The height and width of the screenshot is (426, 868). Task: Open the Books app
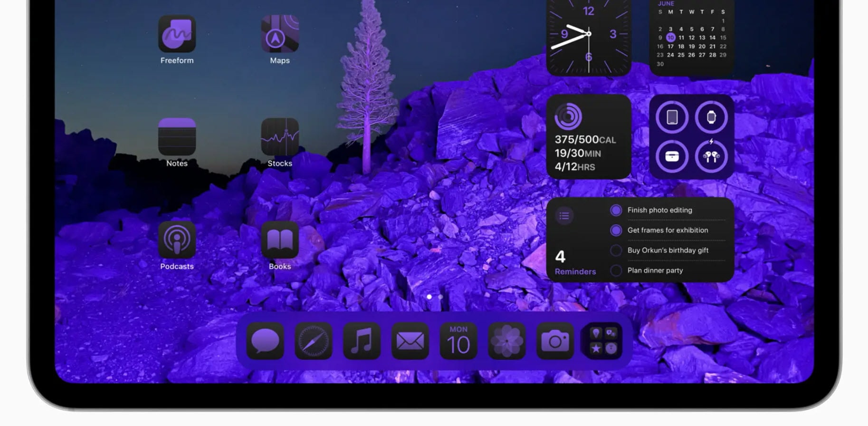(x=280, y=240)
